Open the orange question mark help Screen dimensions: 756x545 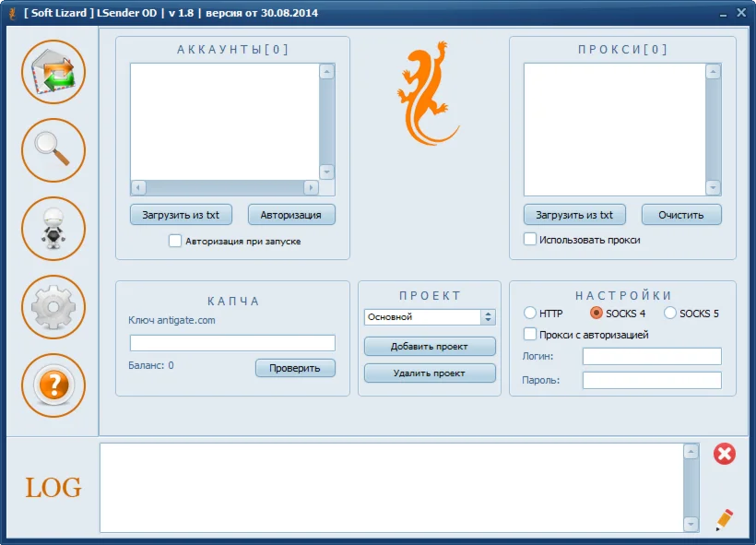[53, 385]
